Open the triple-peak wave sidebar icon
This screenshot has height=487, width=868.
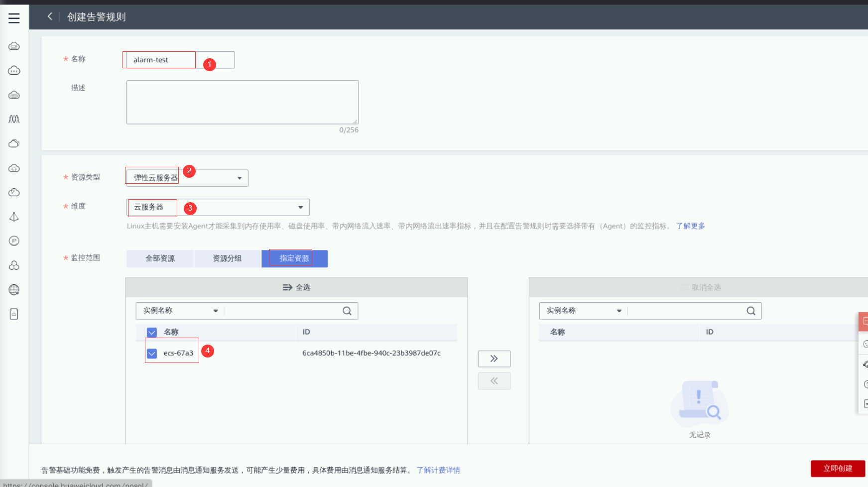click(14, 119)
